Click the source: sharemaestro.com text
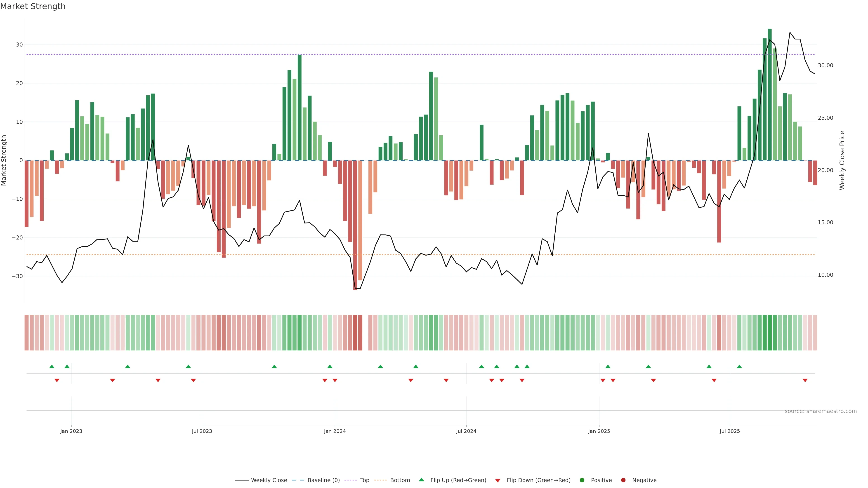 (x=821, y=411)
